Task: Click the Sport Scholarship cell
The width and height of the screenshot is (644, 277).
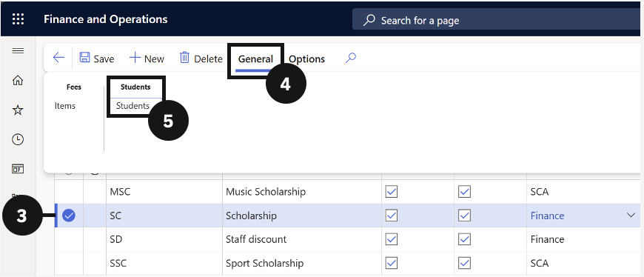Action: coord(302,263)
